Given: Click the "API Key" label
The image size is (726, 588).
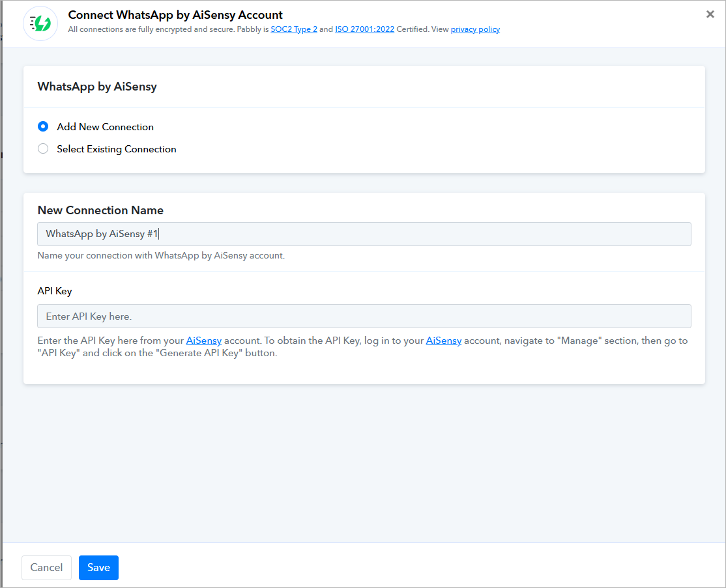Looking at the screenshot, I should coord(55,291).
